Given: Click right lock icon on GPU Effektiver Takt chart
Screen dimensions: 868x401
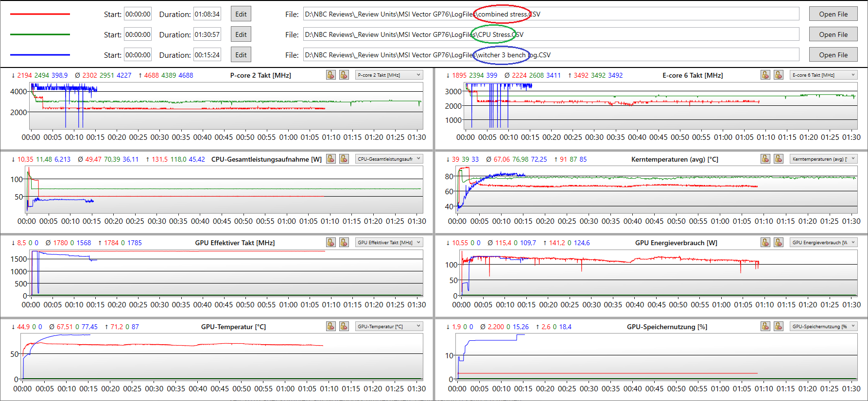Looking at the screenshot, I should [x=344, y=243].
